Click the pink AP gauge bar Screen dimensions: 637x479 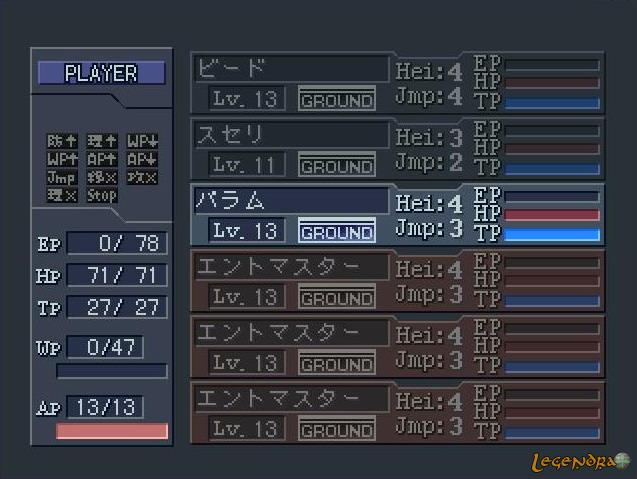coord(112,431)
